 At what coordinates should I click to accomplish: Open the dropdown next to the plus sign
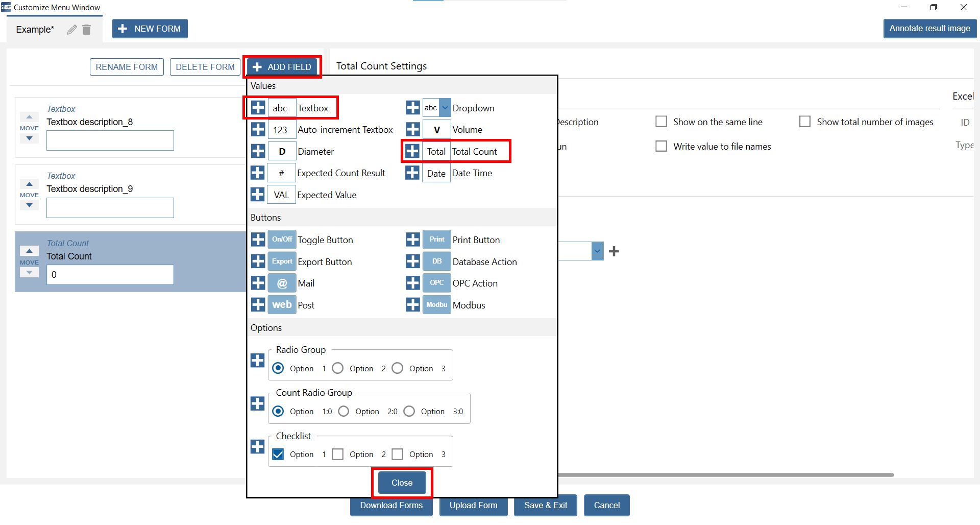pos(597,251)
